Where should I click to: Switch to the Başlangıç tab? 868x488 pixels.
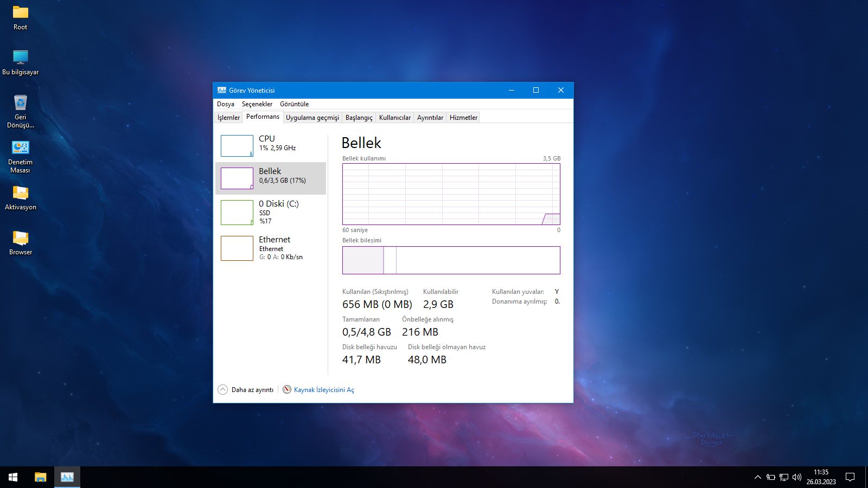point(359,118)
